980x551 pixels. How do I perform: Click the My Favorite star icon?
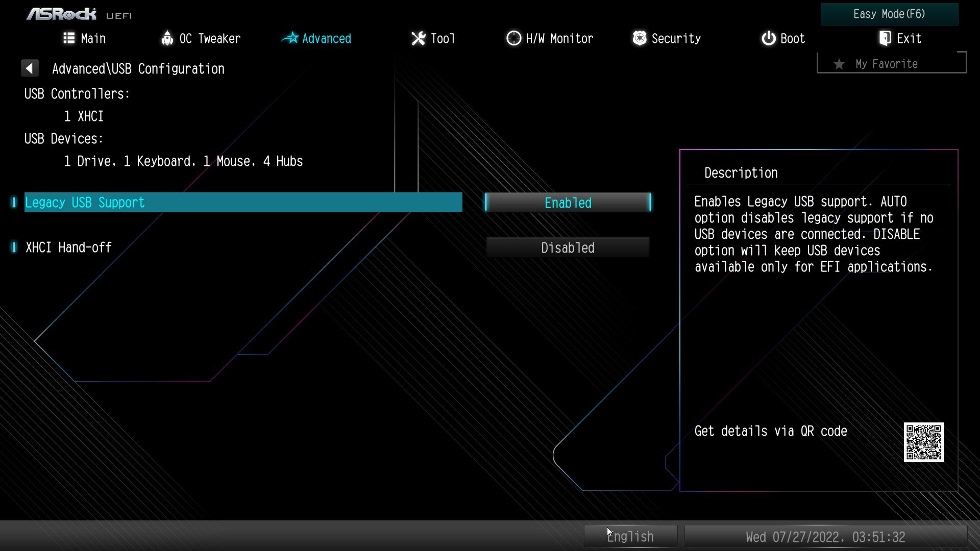[x=839, y=64]
